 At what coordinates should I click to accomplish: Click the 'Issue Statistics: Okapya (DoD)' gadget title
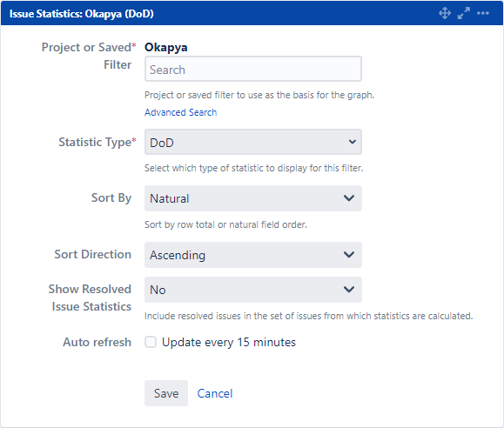(81, 14)
